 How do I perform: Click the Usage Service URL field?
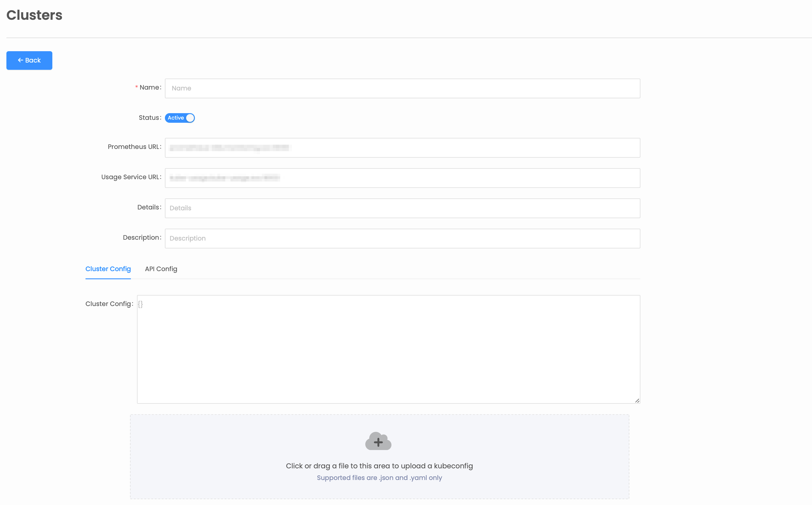coord(402,178)
